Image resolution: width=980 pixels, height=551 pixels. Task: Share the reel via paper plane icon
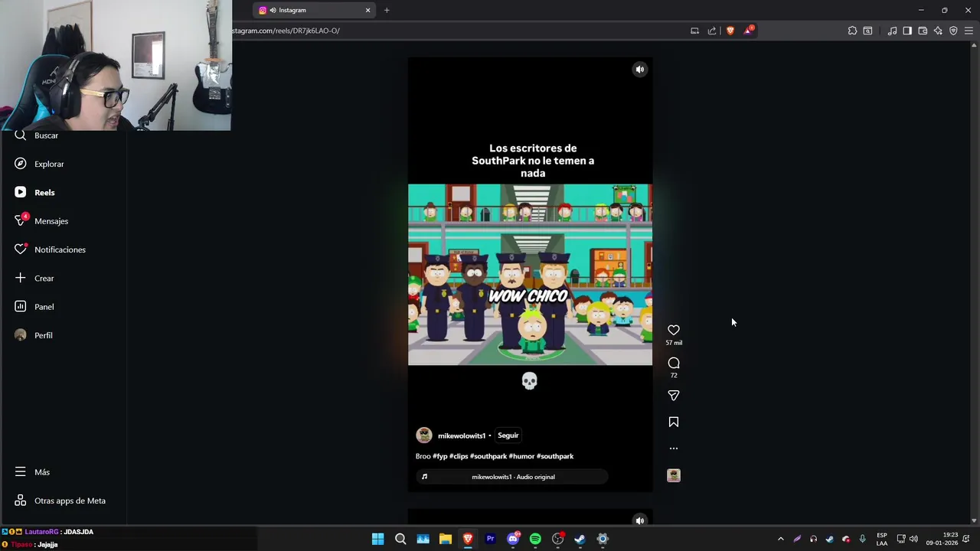tap(674, 396)
